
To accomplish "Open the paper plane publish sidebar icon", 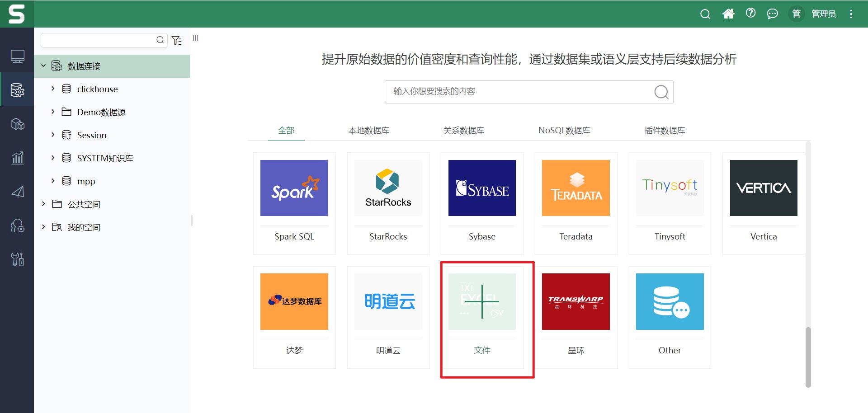I will pyautogui.click(x=17, y=192).
